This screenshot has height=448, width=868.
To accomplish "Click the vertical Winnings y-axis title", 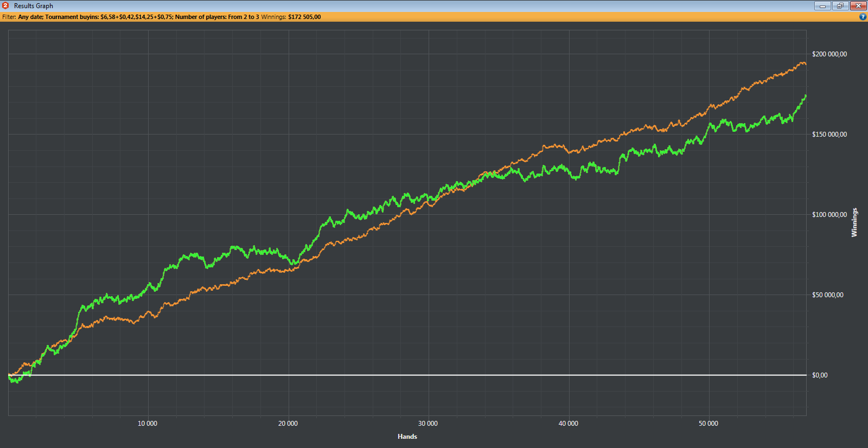I will tap(854, 222).
